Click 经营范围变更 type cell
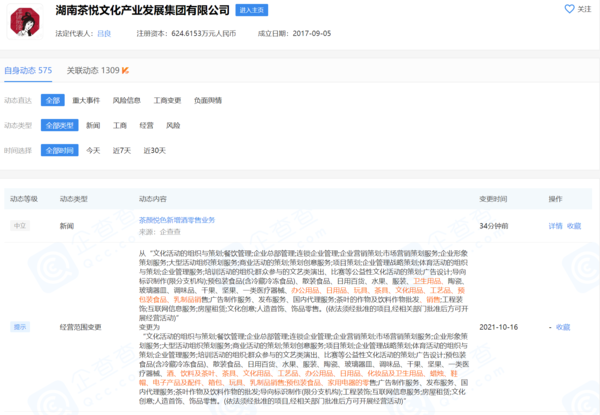Screen dimensions: 600x415 click(x=80, y=327)
